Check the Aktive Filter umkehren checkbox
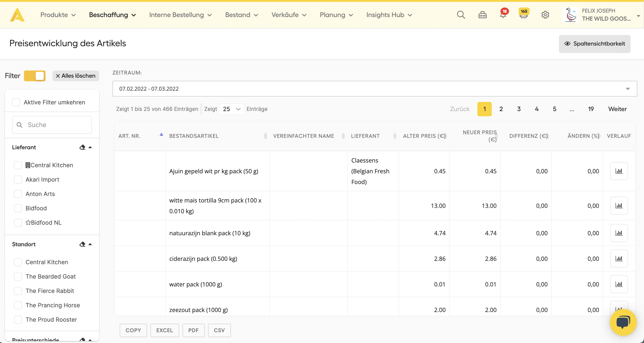The width and height of the screenshot is (644, 343). (x=16, y=102)
